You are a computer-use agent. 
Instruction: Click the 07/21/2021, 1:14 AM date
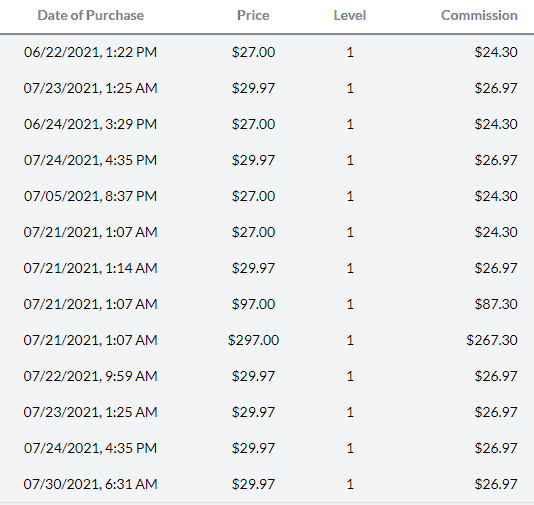pyautogui.click(x=90, y=268)
